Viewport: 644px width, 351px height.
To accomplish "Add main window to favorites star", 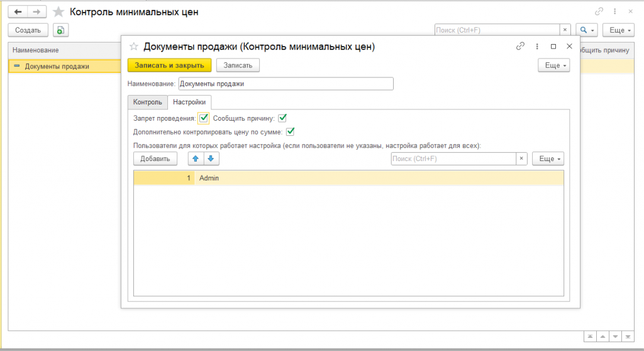I will tap(58, 12).
